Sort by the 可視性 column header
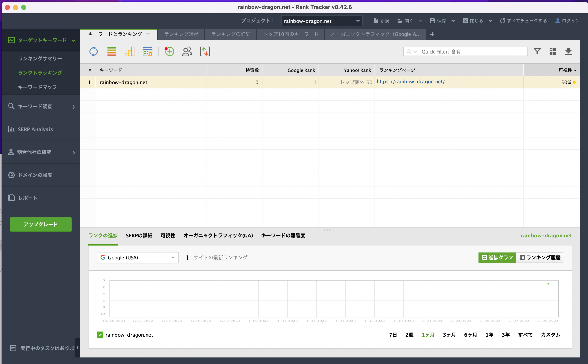This screenshot has height=364, width=588. [x=552, y=70]
